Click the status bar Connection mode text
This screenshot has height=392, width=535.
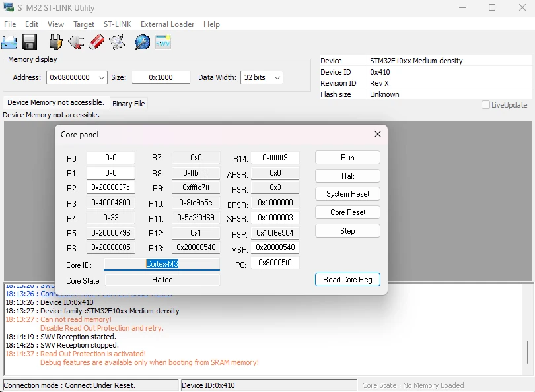click(69, 385)
